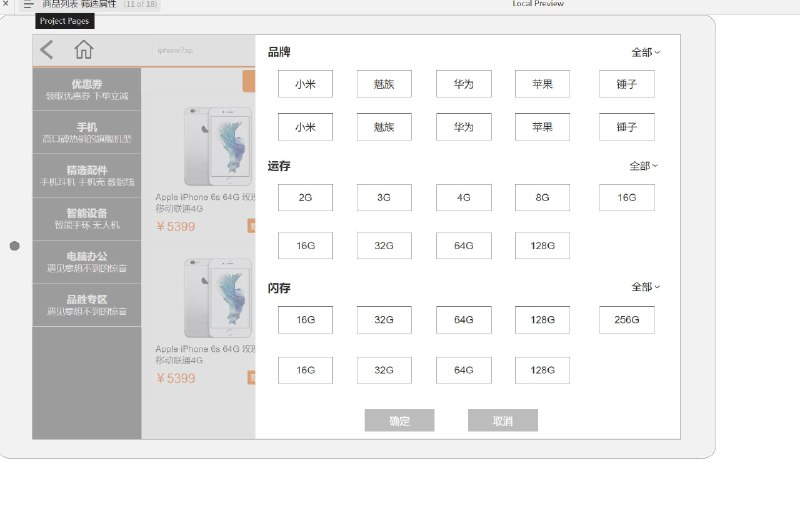Open the Project Pages hamburger menu

coord(29,5)
